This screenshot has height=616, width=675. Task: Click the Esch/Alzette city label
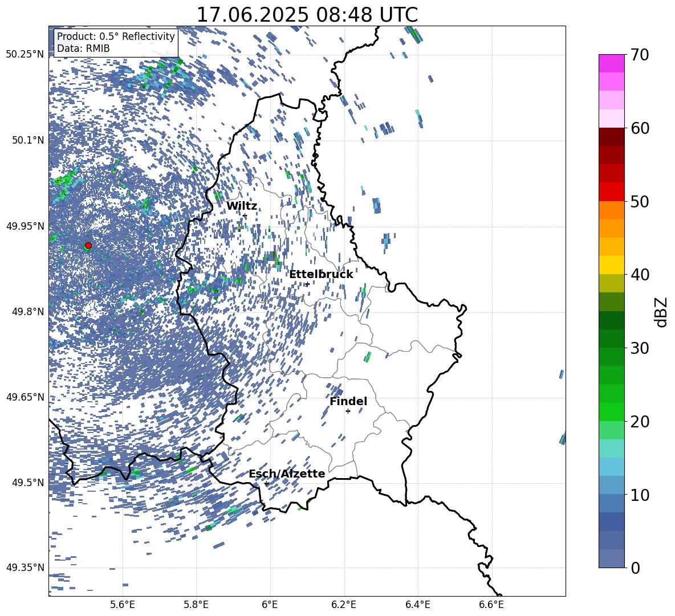(x=287, y=474)
